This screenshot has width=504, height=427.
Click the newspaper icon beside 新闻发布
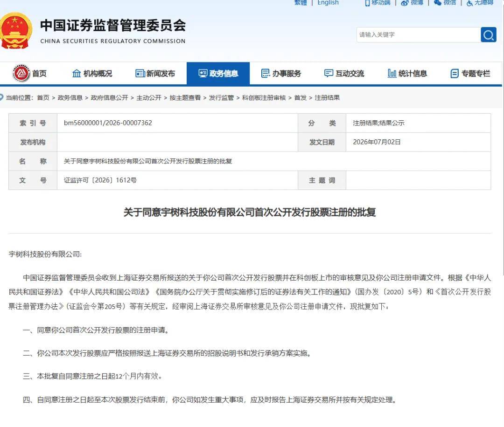[140, 74]
